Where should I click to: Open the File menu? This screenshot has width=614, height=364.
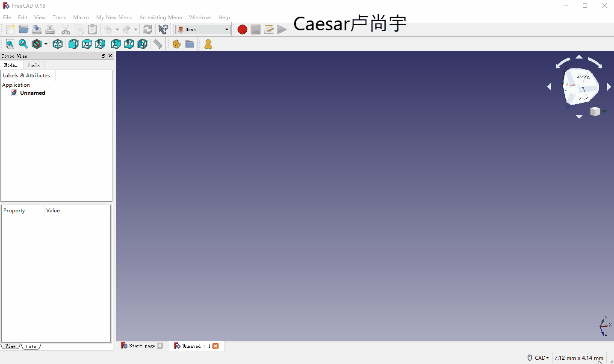(x=7, y=18)
